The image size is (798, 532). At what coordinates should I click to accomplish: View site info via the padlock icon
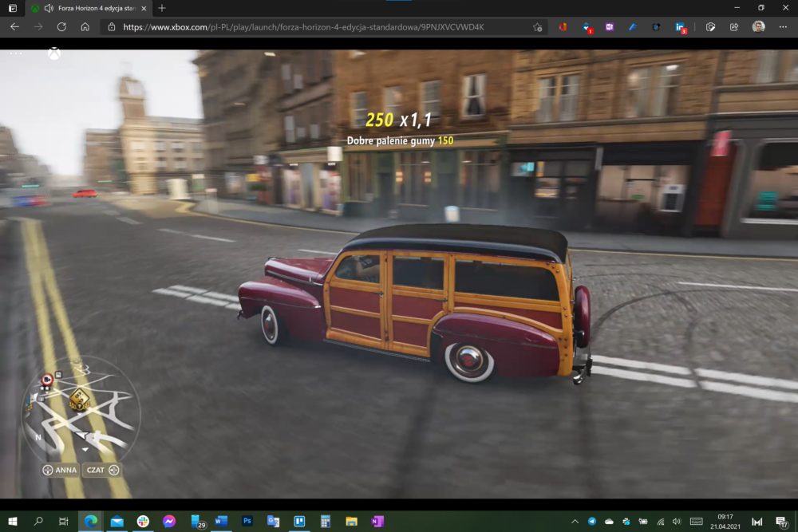[x=112, y=27]
